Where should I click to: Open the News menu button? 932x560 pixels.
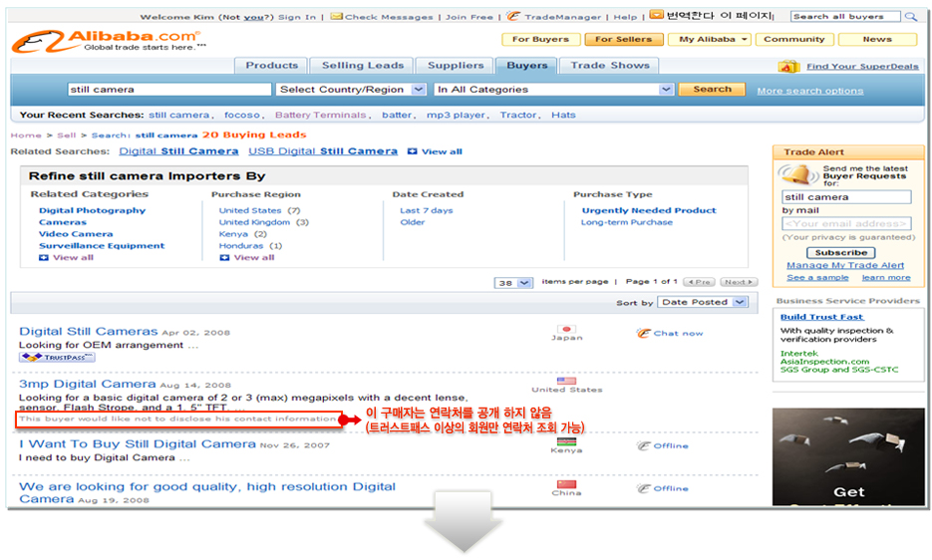tap(877, 39)
